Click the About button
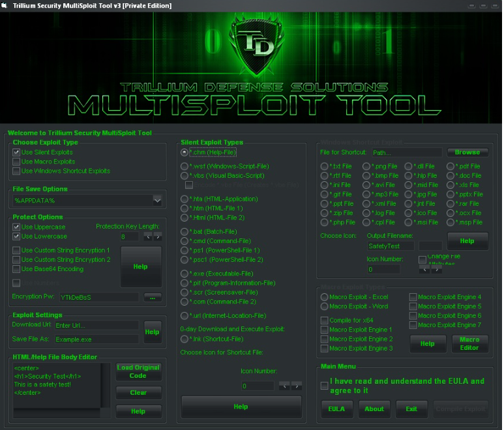This screenshot has width=504, height=430. [x=374, y=409]
